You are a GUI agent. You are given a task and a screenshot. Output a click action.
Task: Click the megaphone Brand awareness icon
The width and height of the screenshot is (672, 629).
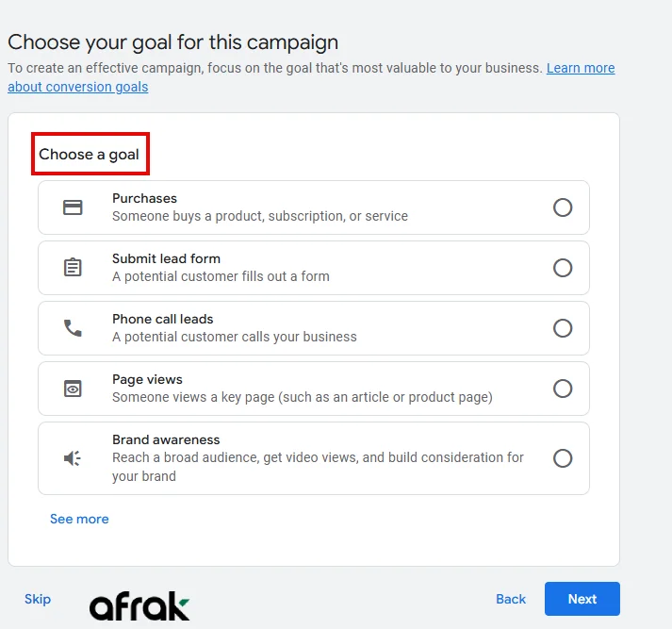coord(73,458)
